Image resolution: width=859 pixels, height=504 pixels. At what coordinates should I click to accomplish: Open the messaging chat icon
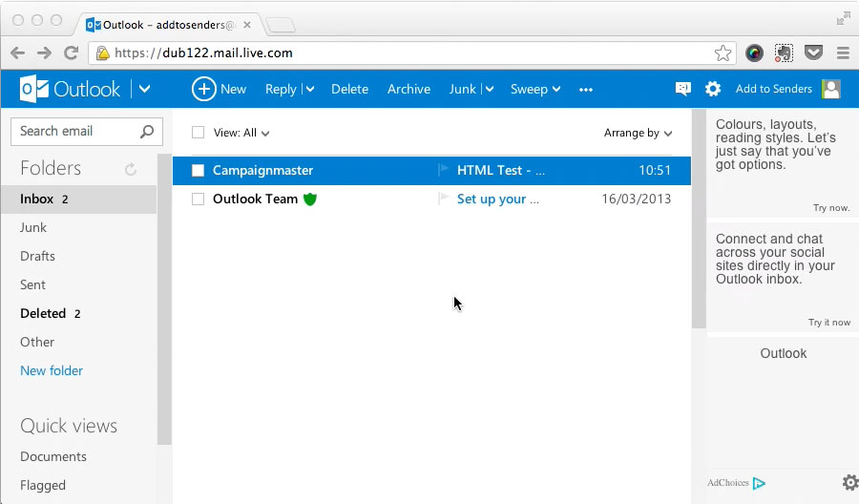point(683,89)
